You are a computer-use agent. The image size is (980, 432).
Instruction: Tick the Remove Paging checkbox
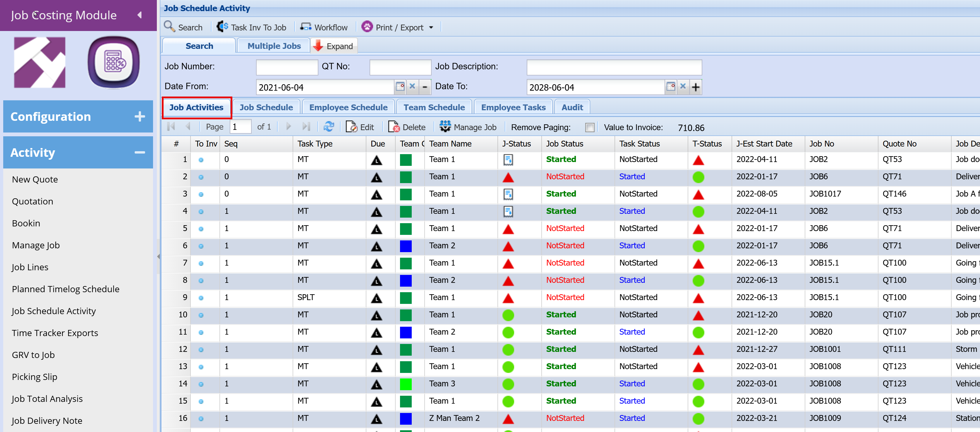[590, 128]
